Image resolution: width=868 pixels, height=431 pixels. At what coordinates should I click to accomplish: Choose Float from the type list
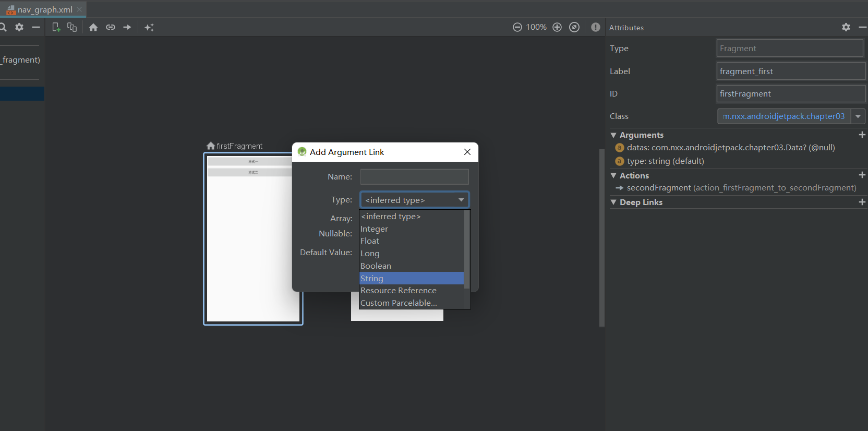pyautogui.click(x=412, y=241)
